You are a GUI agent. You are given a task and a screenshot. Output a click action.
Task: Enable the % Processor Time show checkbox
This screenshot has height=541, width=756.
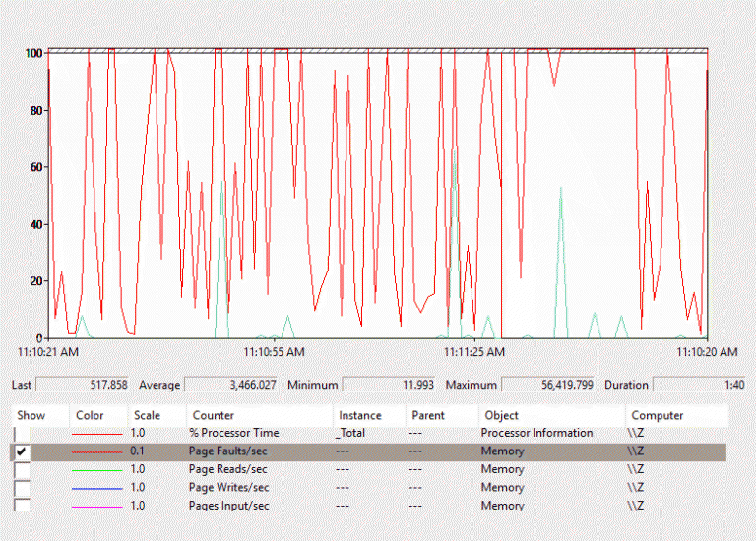(22, 433)
